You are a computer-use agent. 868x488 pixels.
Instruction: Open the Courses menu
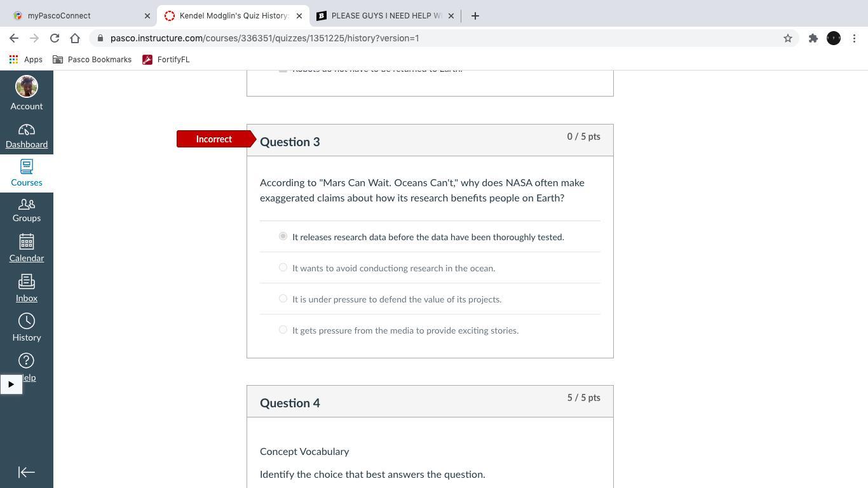click(x=27, y=173)
